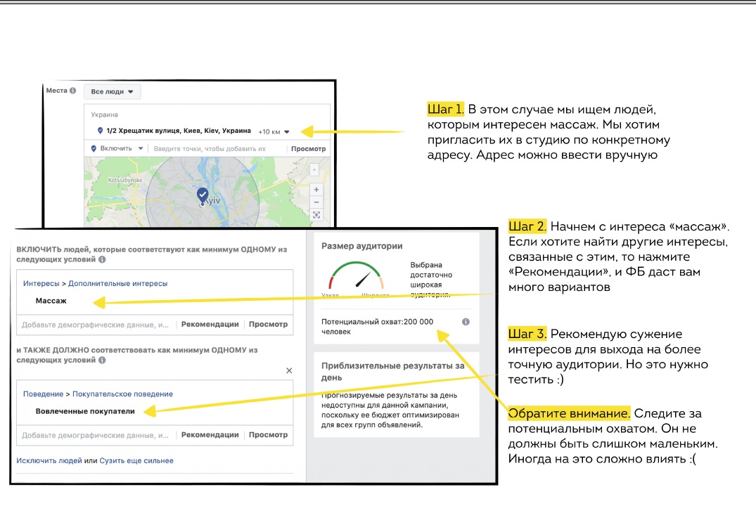Collapse the map using the up chevron
The image size is (756, 532).
point(314,169)
